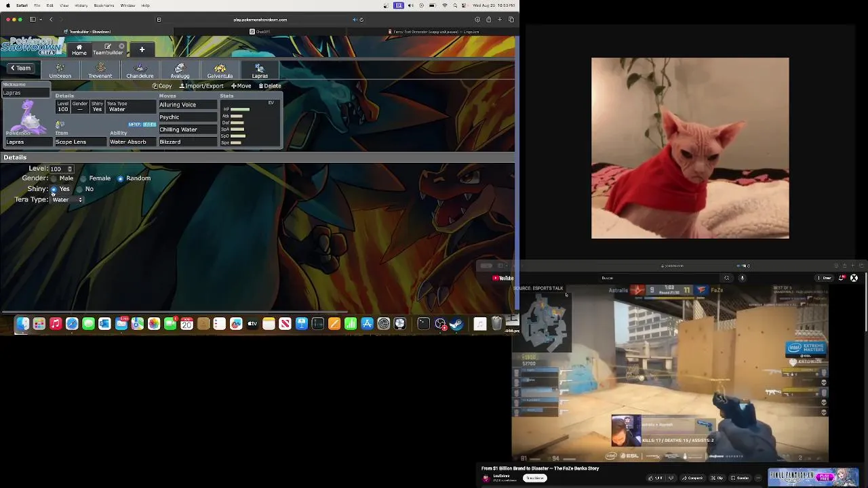Image resolution: width=868 pixels, height=488 pixels.
Task: Open Terminal in the Dock
Action: click(x=424, y=324)
